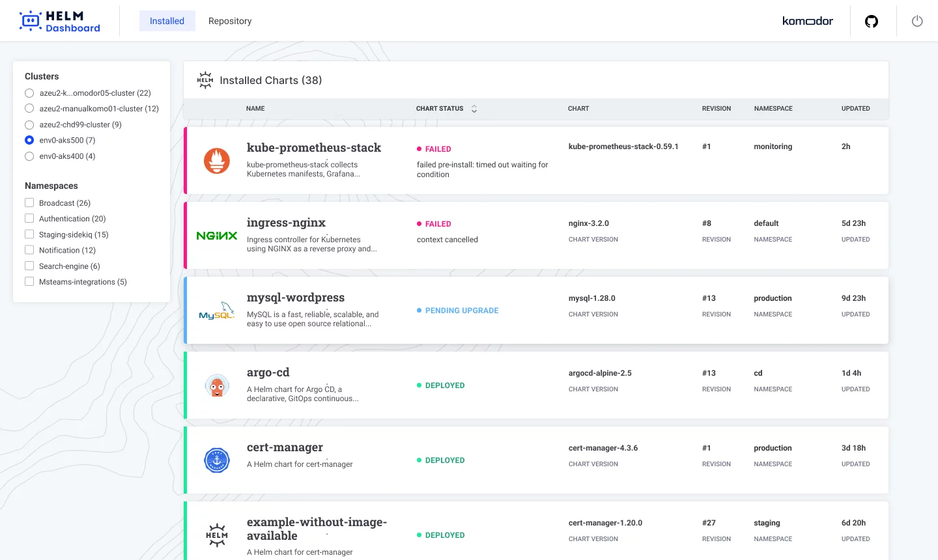The image size is (938, 560).
Task: Click revision '#27' value
Action: click(709, 523)
